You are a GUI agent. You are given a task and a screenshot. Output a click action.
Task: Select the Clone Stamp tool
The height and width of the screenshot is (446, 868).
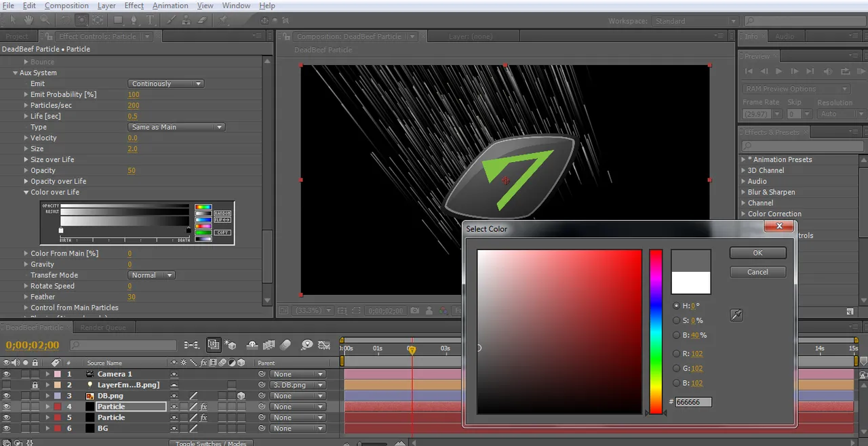pyautogui.click(x=186, y=20)
